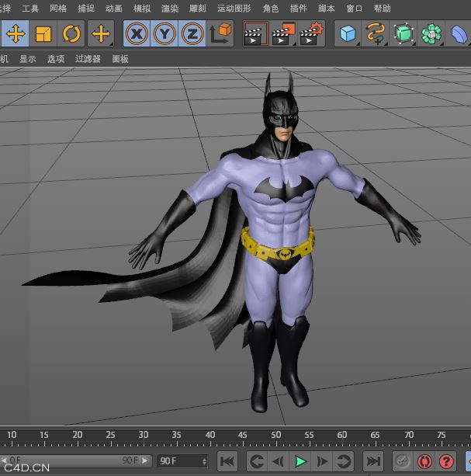Go to the previous keyframe

(257, 461)
